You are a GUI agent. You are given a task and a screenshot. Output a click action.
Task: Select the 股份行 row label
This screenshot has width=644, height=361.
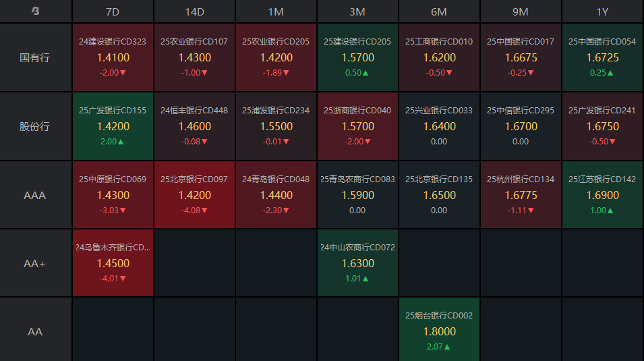(x=35, y=126)
